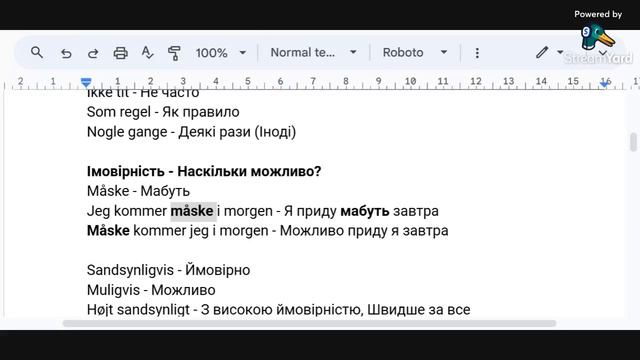Screen dimensions: 640x360
Task: Click the Undo arrow icon
Action: coord(66,53)
